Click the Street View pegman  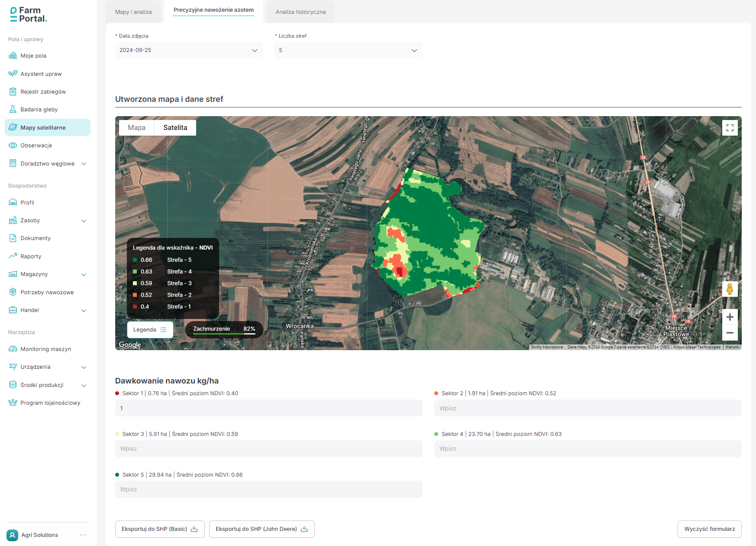(730, 289)
